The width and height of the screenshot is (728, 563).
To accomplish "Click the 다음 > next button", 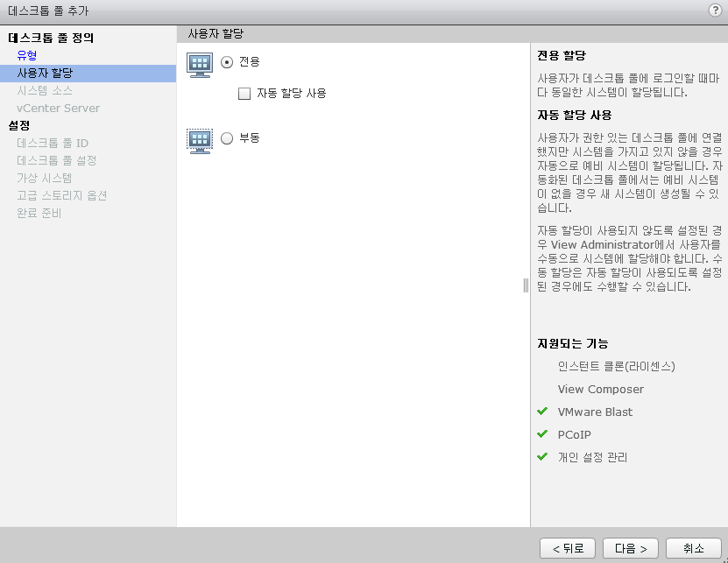I will tap(631, 549).
